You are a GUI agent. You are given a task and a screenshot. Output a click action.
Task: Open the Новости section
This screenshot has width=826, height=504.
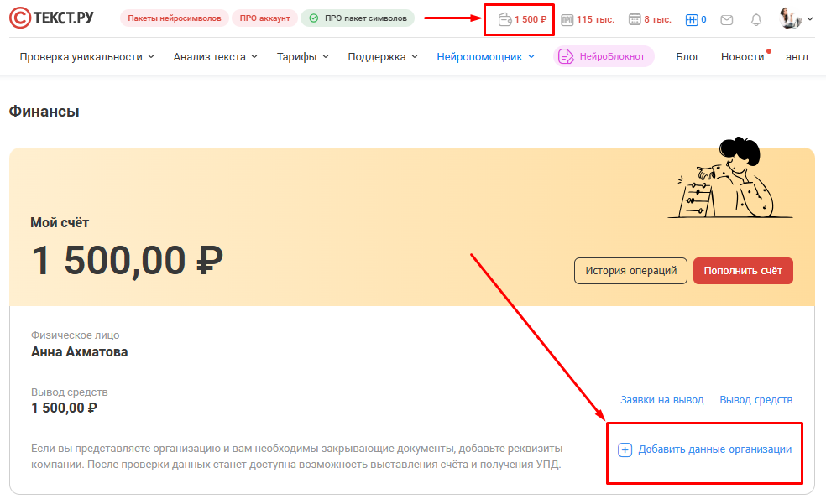[742, 57]
